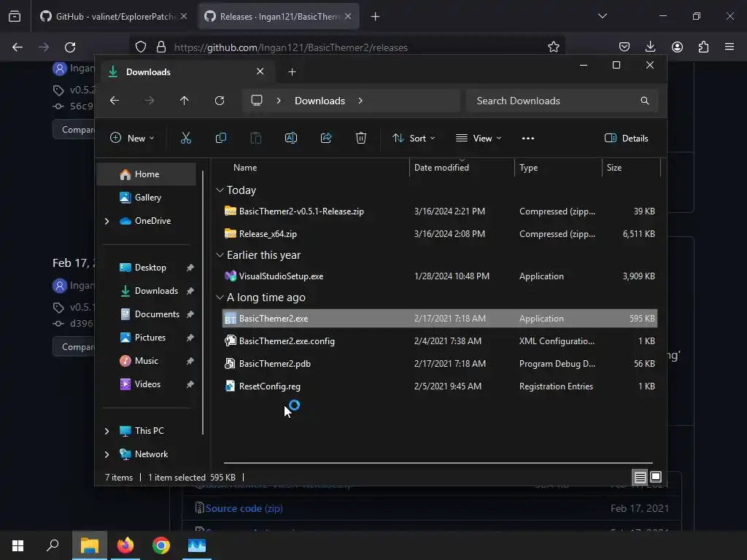This screenshot has height=560, width=747.
Task: Open Chrome from the taskbar
Action: click(161, 545)
